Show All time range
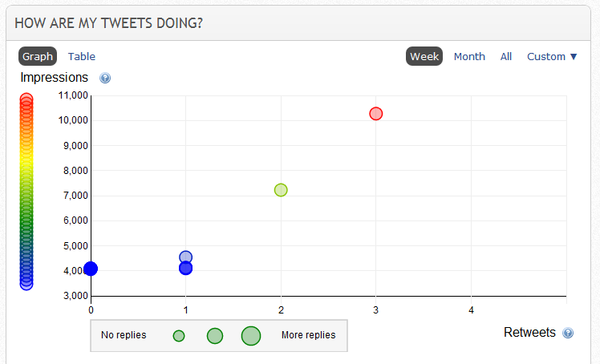This screenshot has width=600, height=364. (x=506, y=57)
